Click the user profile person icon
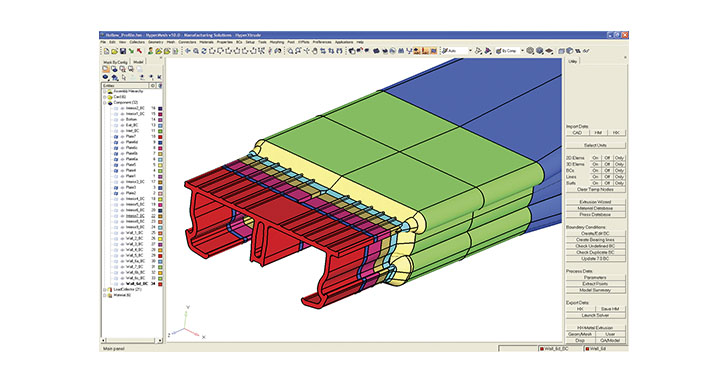Viewport: 726px width, 383px height. [x=150, y=51]
